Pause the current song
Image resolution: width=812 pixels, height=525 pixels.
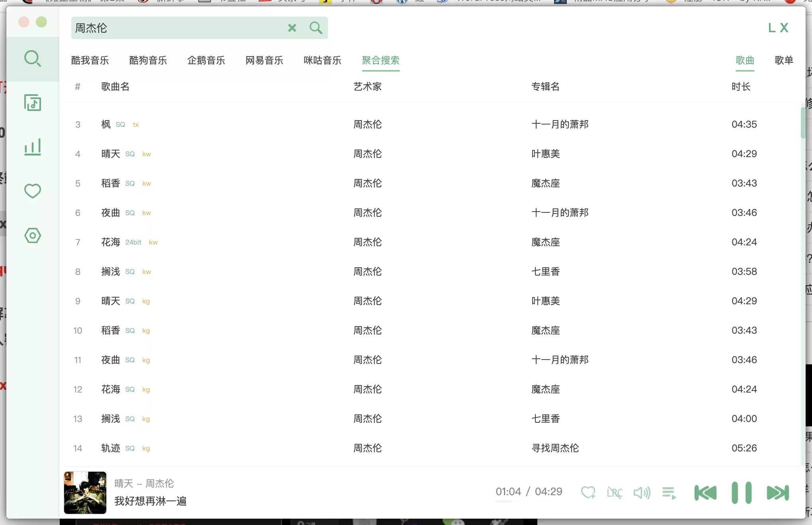pos(742,493)
